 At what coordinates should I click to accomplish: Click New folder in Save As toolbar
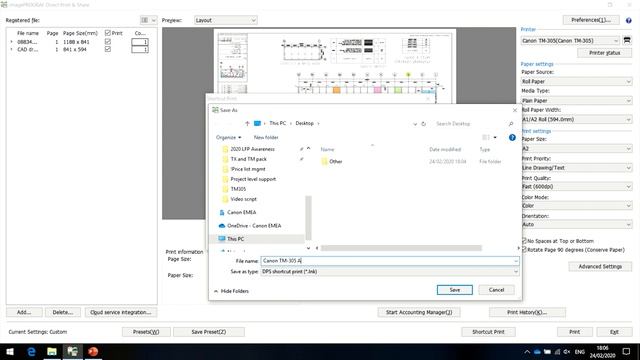[x=266, y=138]
